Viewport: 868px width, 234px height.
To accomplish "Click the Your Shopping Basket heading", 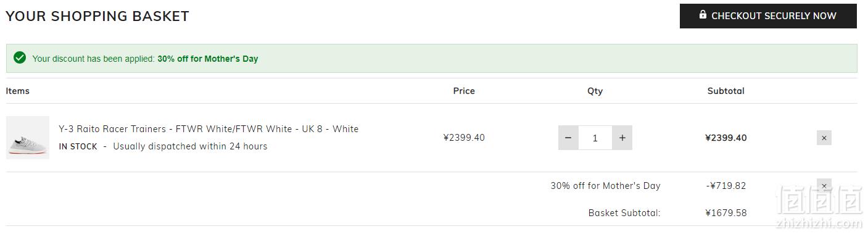I will pos(97,17).
